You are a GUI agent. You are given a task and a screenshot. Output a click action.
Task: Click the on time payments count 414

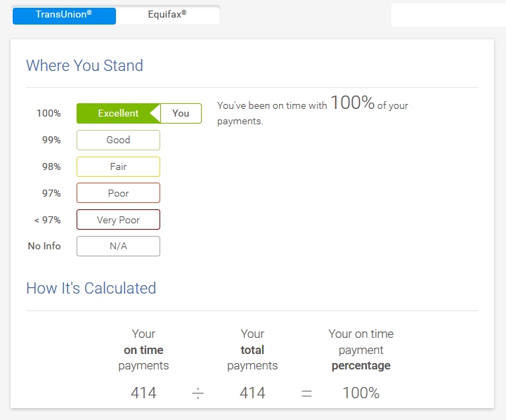pos(143,393)
